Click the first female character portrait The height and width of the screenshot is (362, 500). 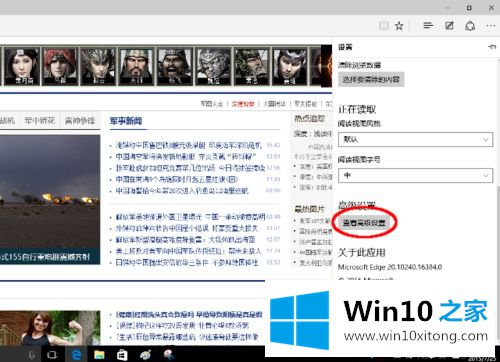[x=22, y=66]
